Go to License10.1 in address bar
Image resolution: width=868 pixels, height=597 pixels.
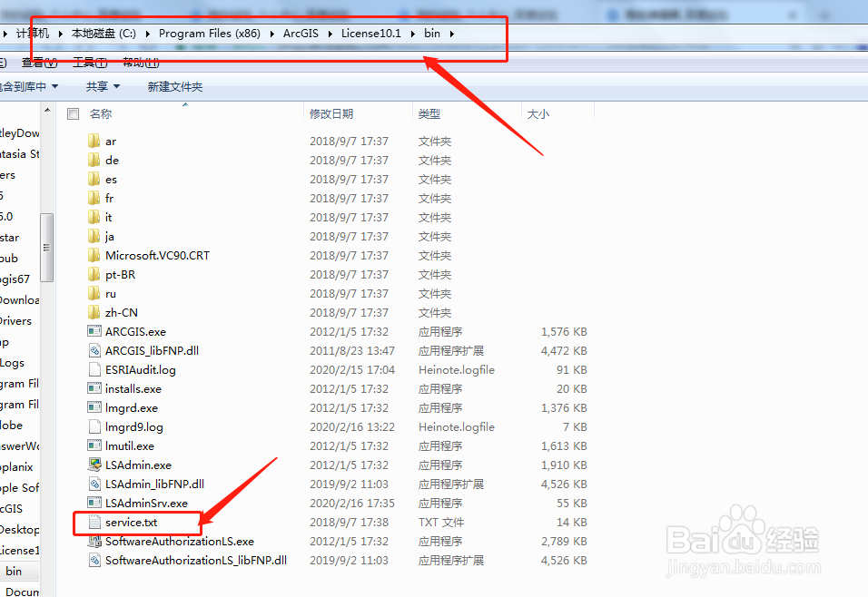coord(370,34)
